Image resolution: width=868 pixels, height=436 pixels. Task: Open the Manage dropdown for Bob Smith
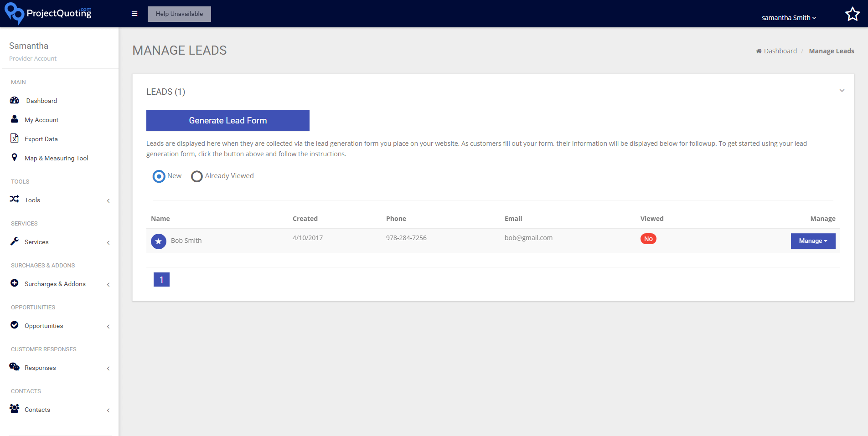813,241
